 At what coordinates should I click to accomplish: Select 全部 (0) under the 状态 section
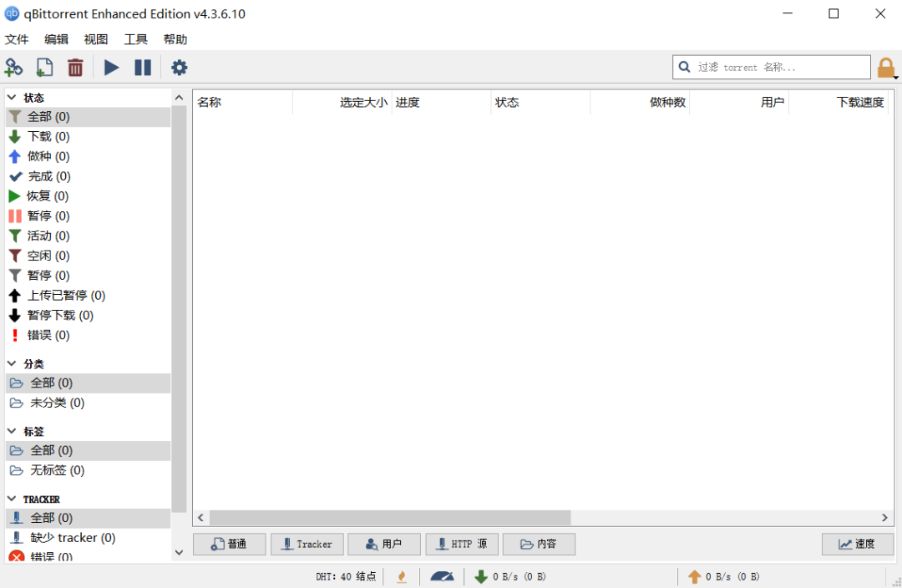pyautogui.click(x=88, y=117)
